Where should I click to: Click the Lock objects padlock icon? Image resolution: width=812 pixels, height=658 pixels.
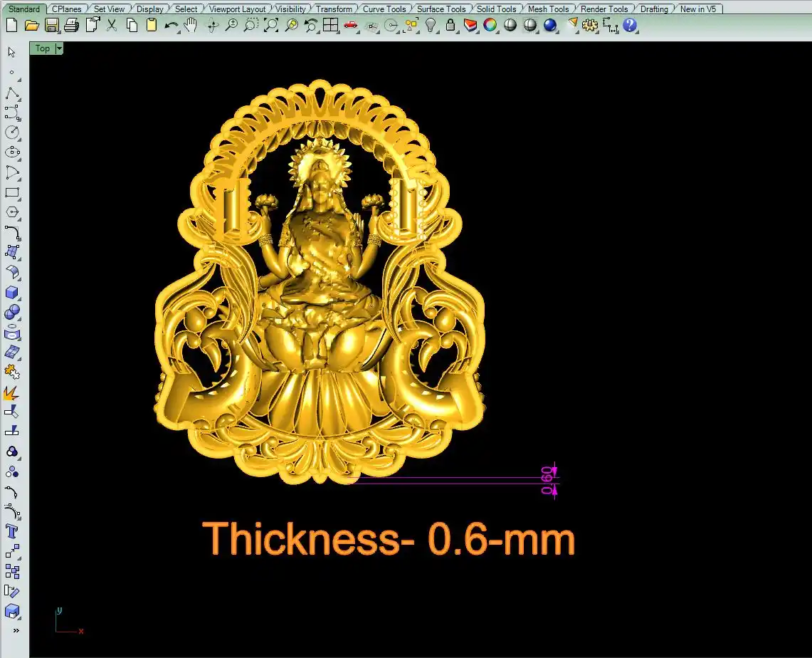[x=450, y=26]
